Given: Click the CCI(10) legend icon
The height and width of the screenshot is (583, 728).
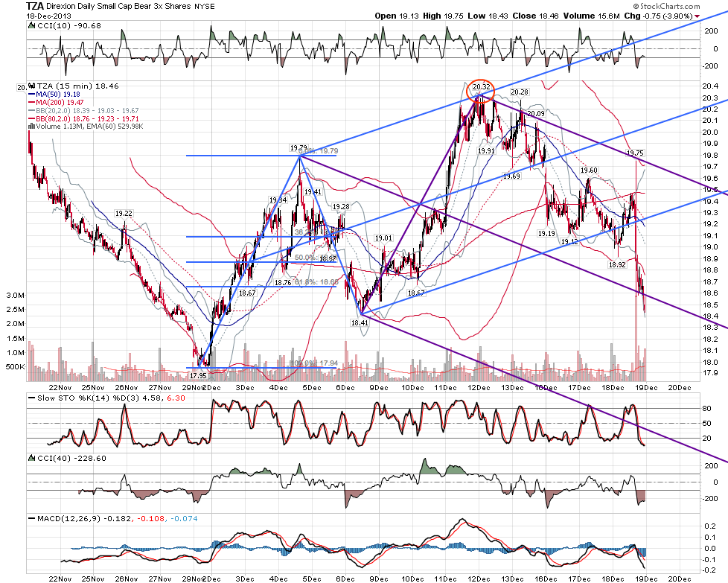Looking at the screenshot, I should pyautogui.click(x=31, y=26).
